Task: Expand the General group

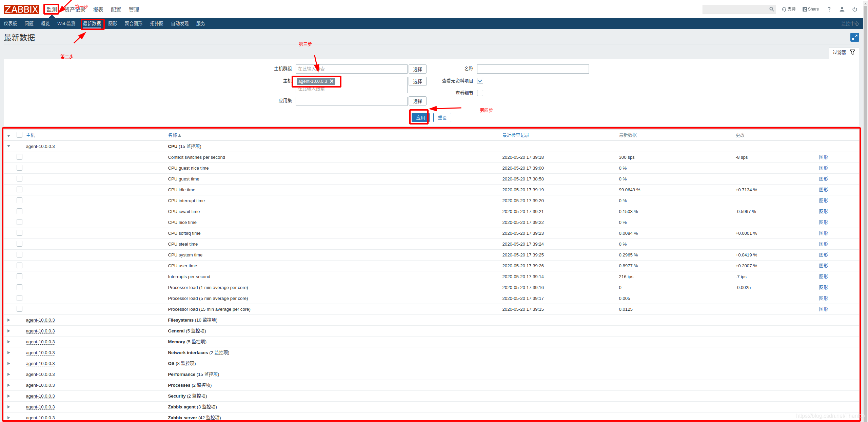Action: coord(9,331)
